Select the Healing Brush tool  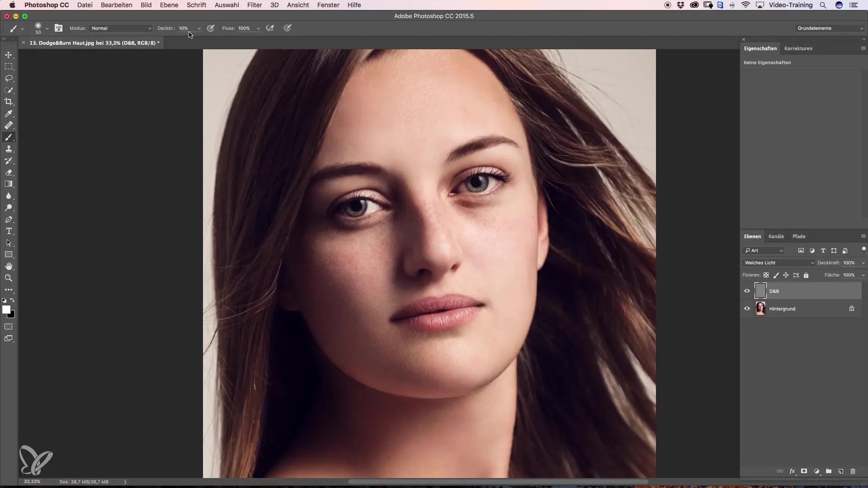[9, 125]
